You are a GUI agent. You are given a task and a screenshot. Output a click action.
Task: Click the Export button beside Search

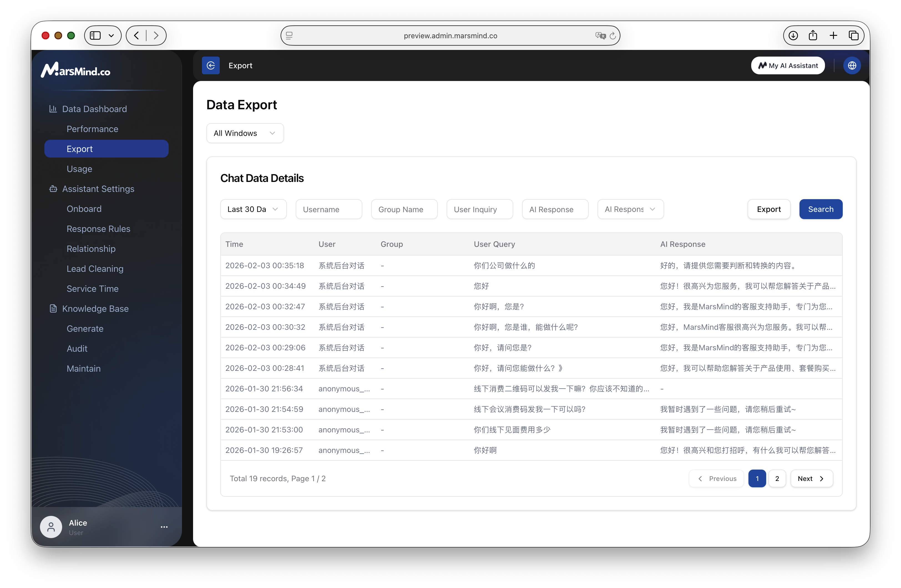pyautogui.click(x=768, y=209)
